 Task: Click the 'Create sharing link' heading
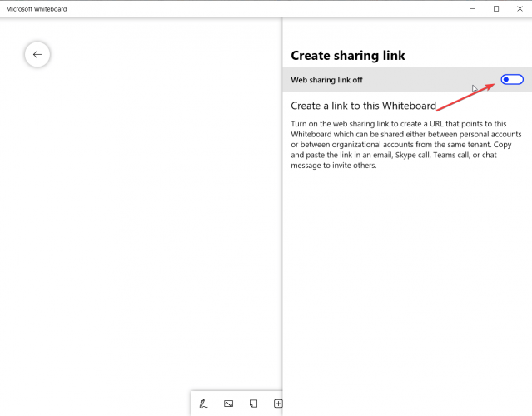tap(348, 55)
